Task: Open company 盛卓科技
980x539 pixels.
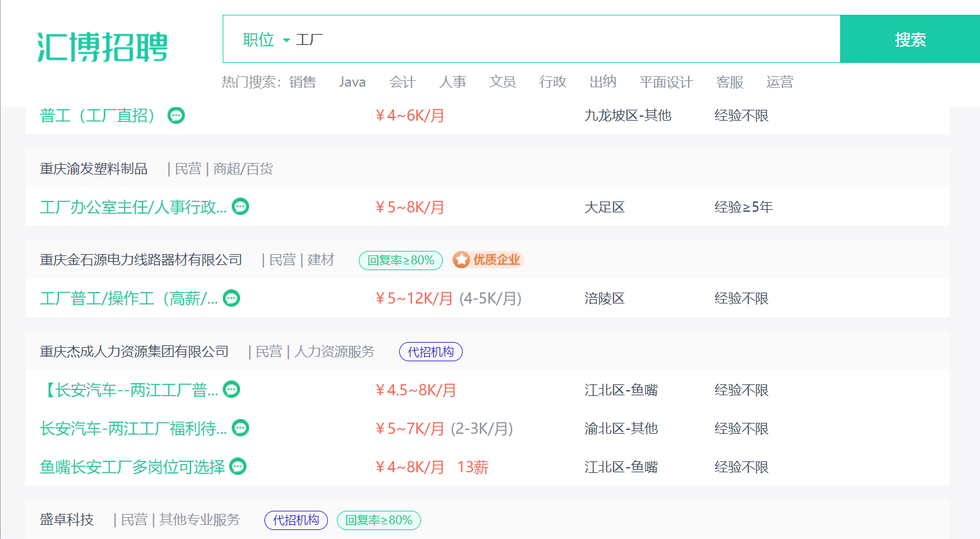Action: coord(67,520)
